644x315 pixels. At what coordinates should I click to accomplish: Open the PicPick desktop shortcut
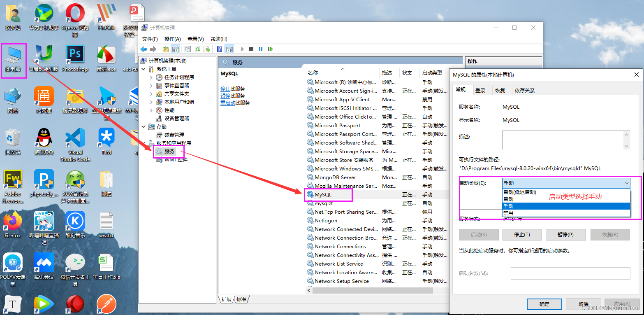coord(107,16)
